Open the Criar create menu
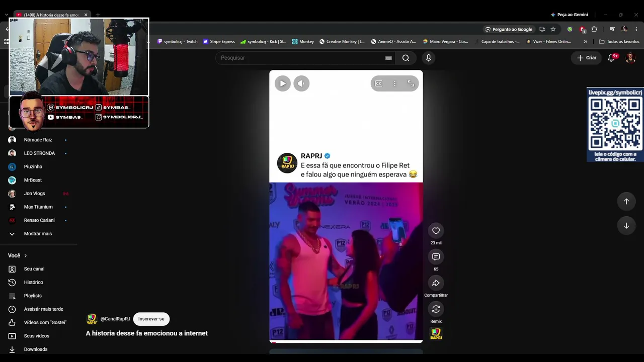This screenshot has height=362, width=644. point(587,58)
